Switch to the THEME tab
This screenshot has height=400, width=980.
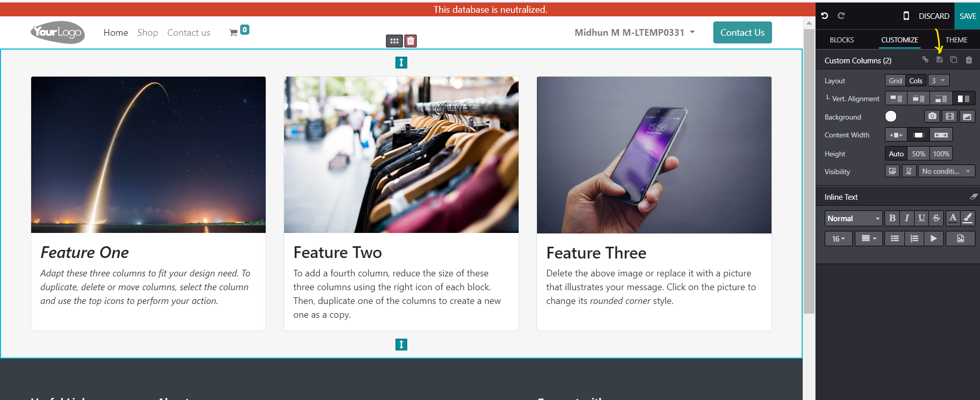tap(956, 40)
